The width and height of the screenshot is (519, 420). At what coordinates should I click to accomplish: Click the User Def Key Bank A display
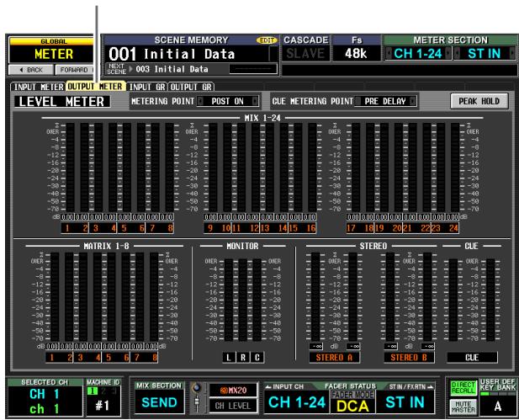tap(497, 406)
